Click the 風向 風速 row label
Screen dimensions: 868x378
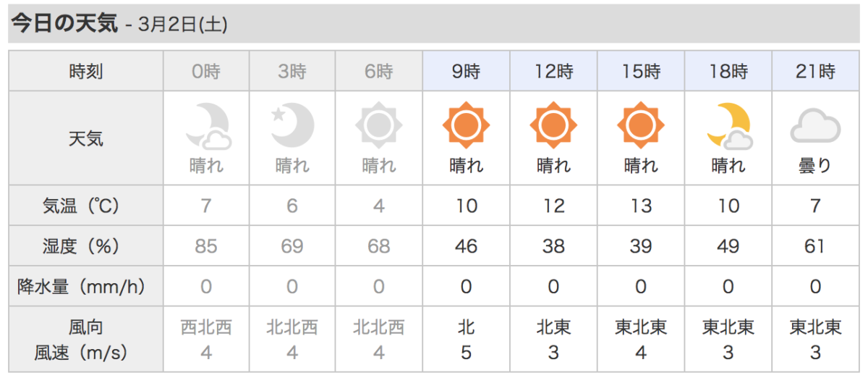(86, 340)
